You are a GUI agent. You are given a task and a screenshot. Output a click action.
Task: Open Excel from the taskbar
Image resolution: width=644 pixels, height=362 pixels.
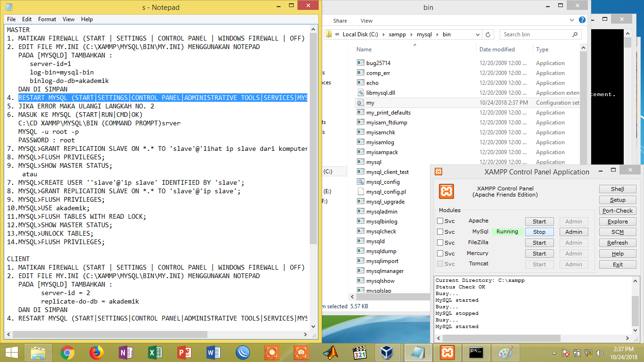pos(155,353)
